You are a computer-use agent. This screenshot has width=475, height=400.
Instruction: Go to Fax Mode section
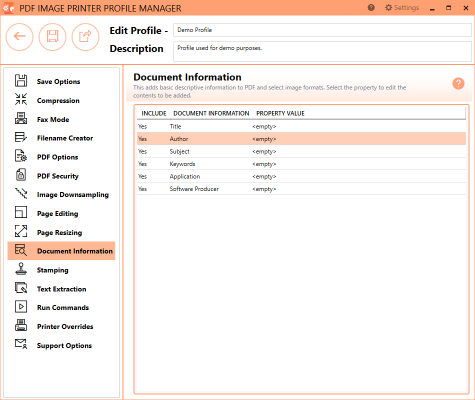coord(53,119)
